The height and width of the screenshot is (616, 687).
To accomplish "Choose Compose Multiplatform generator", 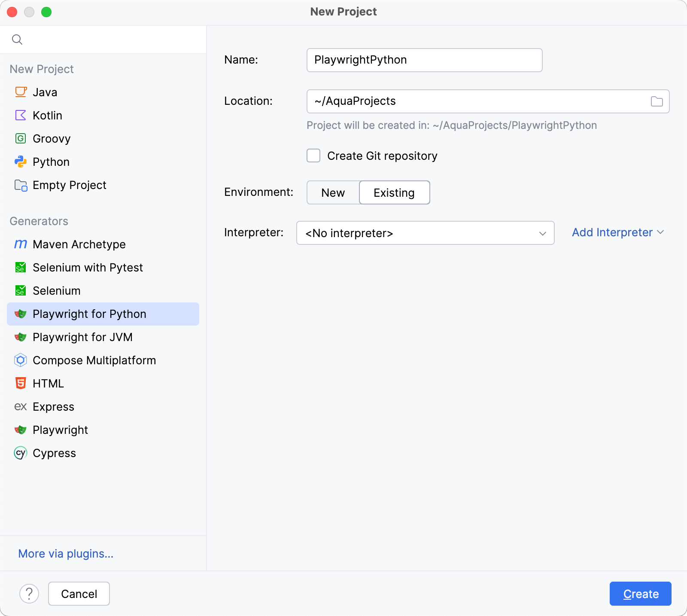I will coord(103,360).
